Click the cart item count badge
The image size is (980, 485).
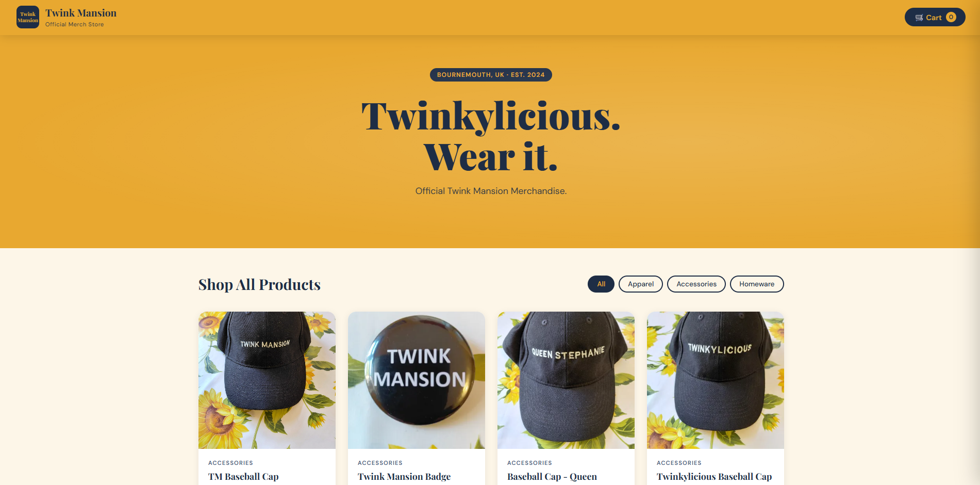coord(951,17)
